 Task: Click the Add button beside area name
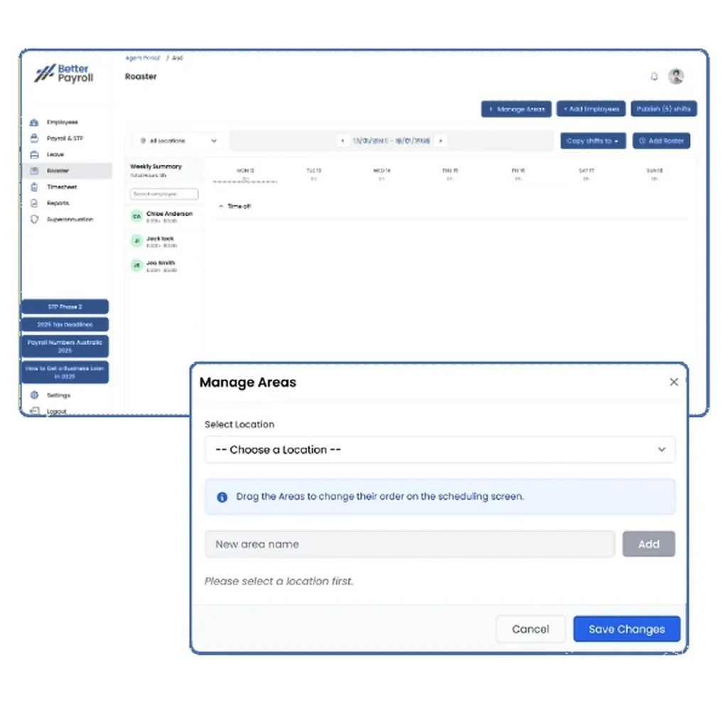648,544
